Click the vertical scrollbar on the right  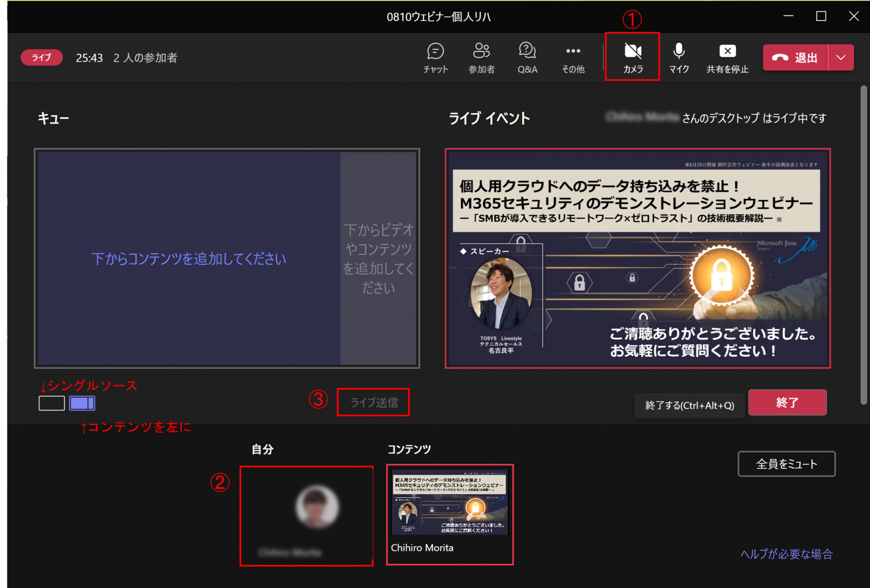(863, 245)
